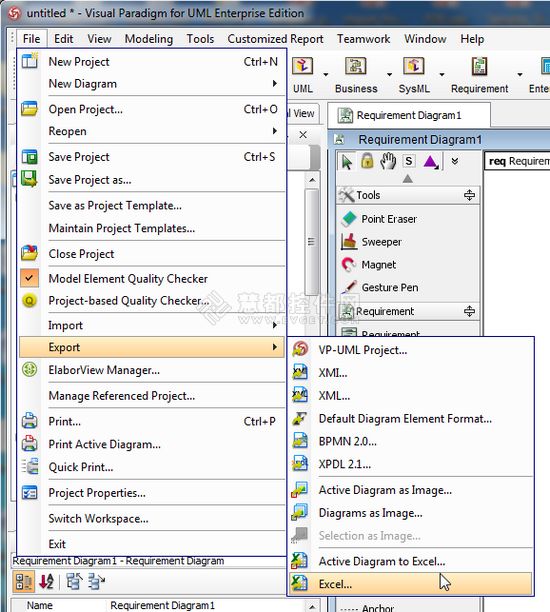Select the purple triangle shape tool

point(431,161)
